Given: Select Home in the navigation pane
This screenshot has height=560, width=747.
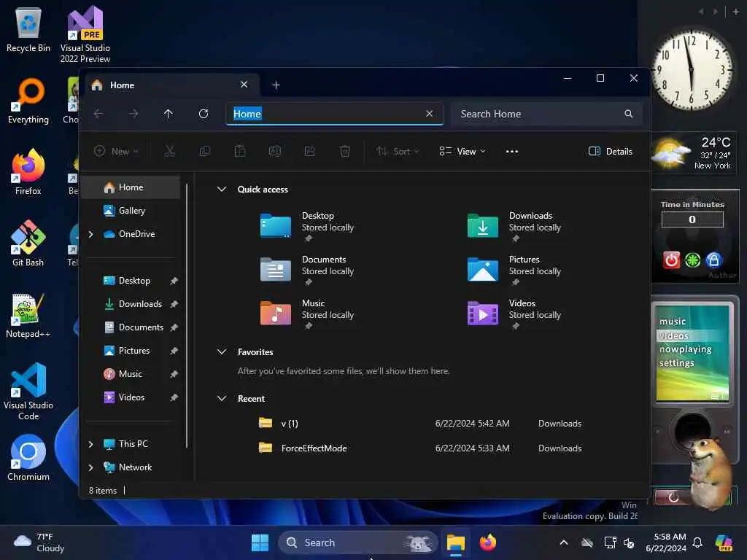Looking at the screenshot, I should [x=131, y=187].
